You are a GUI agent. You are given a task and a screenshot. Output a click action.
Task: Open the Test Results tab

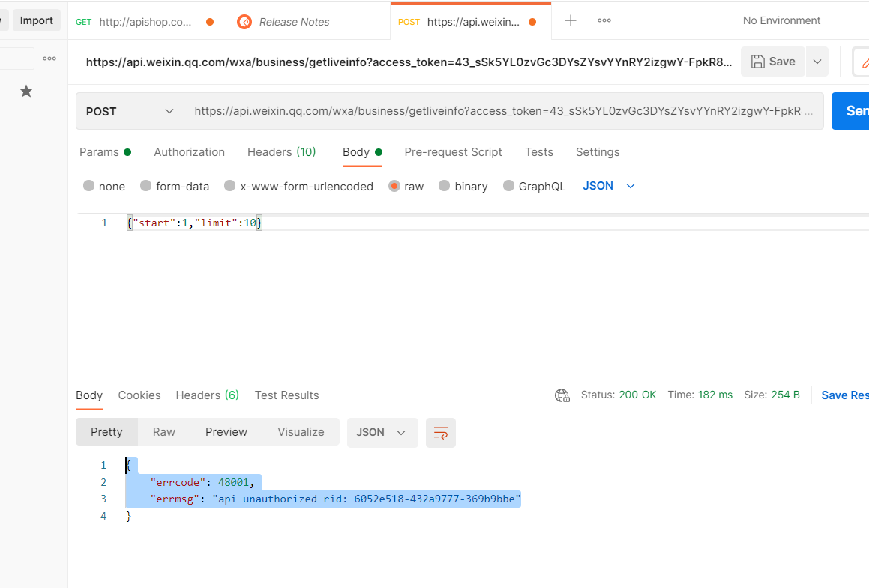(286, 395)
